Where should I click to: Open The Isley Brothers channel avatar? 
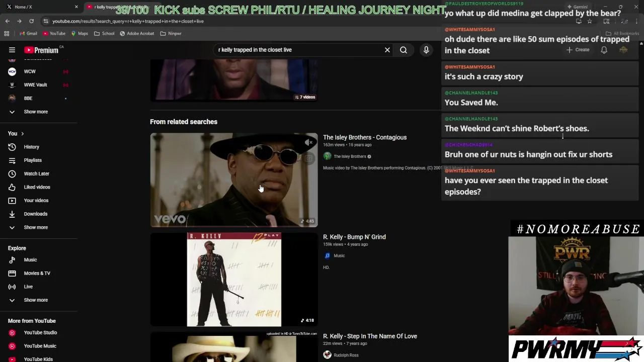click(327, 156)
